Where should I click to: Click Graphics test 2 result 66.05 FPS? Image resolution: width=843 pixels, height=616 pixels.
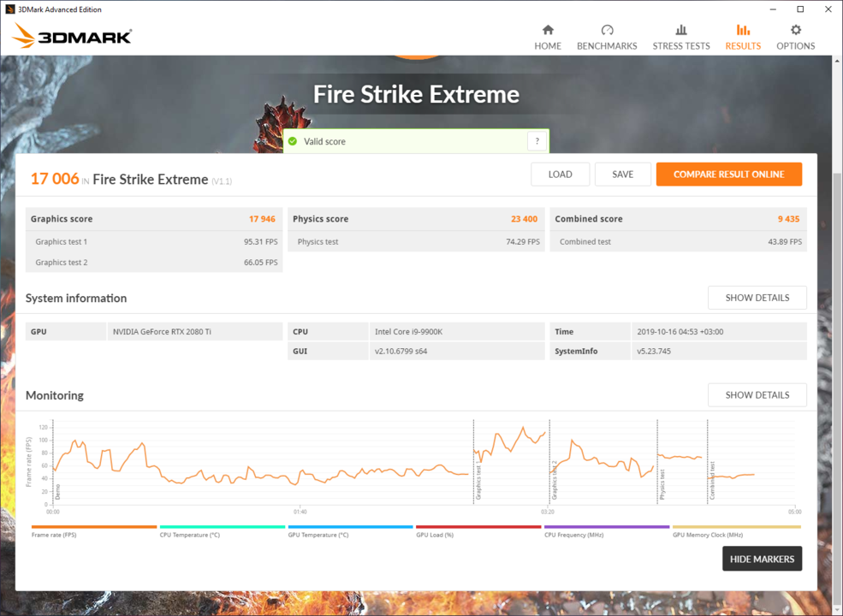[261, 263]
